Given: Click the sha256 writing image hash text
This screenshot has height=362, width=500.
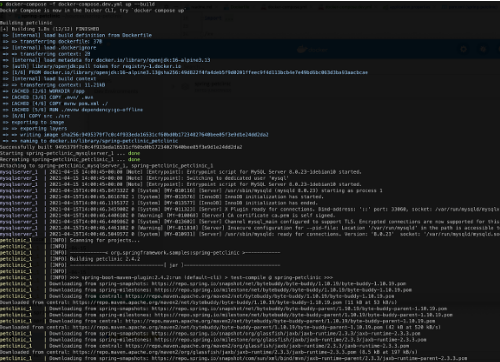Looking at the screenshot, I should tap(165, 135).
